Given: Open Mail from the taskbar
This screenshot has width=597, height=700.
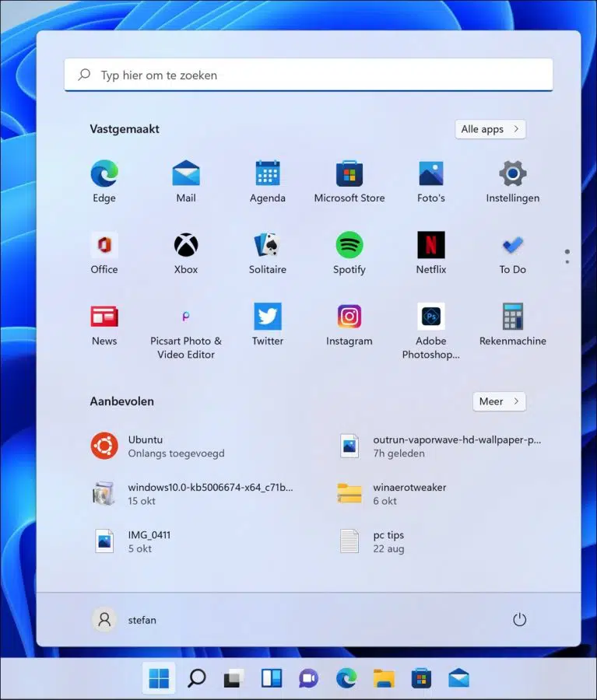Looking at the screenshot, I should 458,678.
